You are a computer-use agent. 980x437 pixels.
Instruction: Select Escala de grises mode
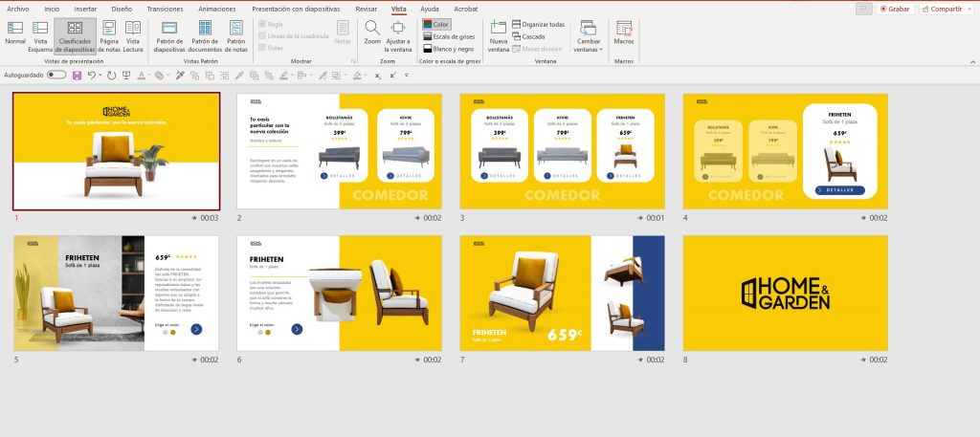pyautogui.click(x=451, y=35)
